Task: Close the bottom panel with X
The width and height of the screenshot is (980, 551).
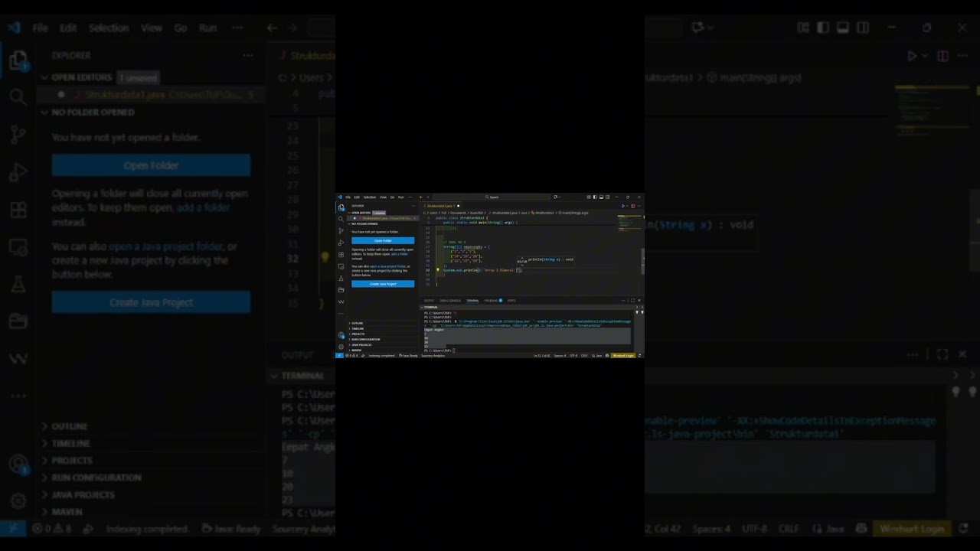Action: (639, 301)
